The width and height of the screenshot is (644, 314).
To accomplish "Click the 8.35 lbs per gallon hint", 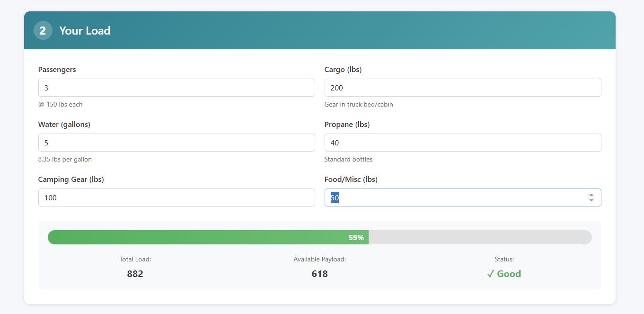I will [x=65, y=159].
